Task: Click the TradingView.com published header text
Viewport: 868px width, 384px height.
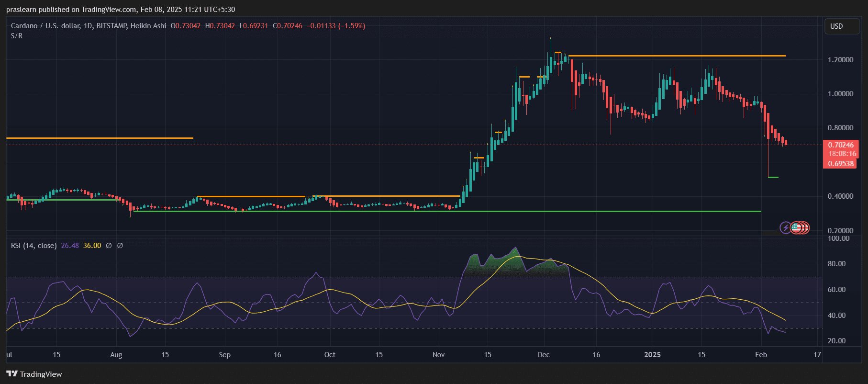Action: pos(121,10)
